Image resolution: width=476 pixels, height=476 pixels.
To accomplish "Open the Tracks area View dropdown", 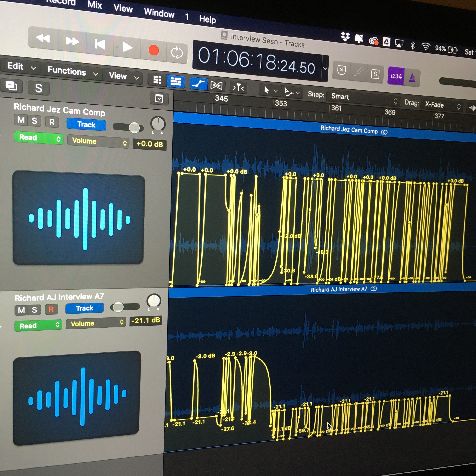I will [124, 76].
